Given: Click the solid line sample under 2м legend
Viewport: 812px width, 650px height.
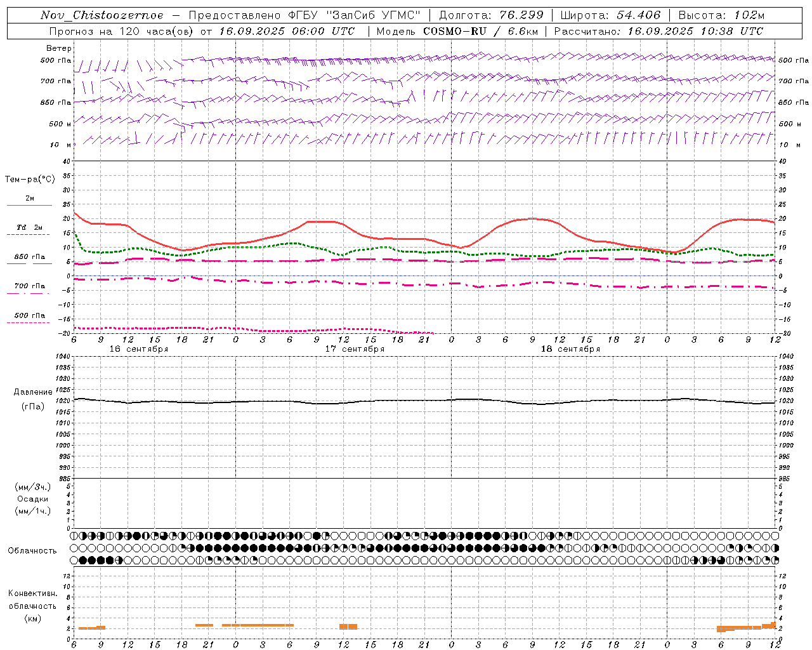Looking at the screenshot, I should (x=29, y=205).
